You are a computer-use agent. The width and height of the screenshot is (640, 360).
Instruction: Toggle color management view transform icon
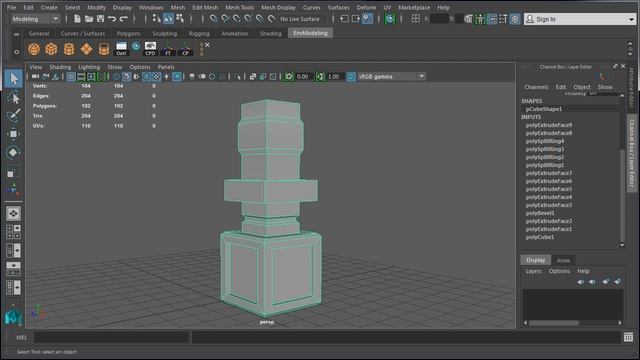tap(351, 76)
